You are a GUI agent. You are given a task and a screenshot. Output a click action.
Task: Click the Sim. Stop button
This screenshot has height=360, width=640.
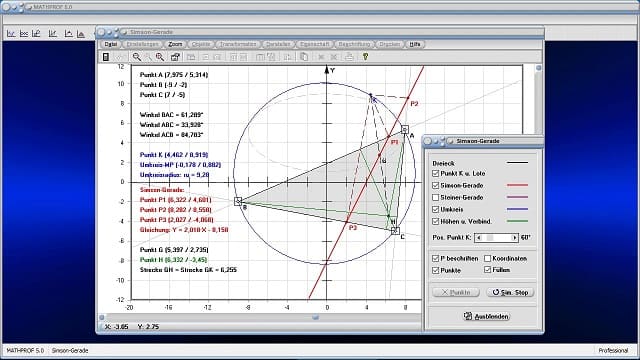pyautogui.click(x=510, y=292)
